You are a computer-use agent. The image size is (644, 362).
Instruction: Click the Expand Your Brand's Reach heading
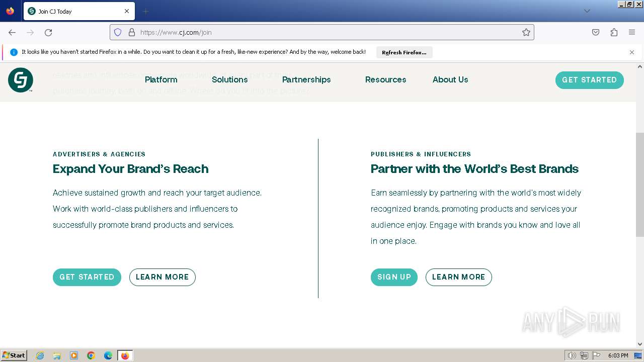131,169
